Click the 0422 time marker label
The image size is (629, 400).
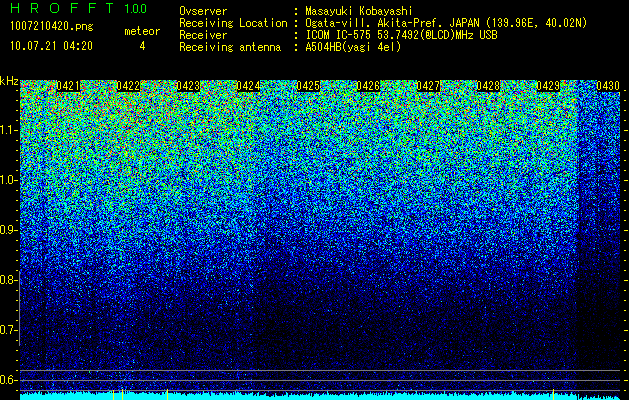click(x=128, y=86)
